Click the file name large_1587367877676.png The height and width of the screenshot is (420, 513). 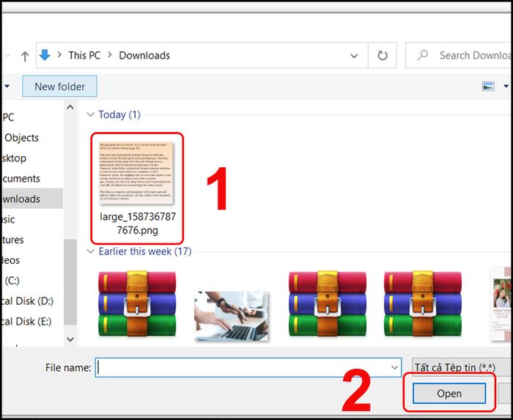coord(138,224)
